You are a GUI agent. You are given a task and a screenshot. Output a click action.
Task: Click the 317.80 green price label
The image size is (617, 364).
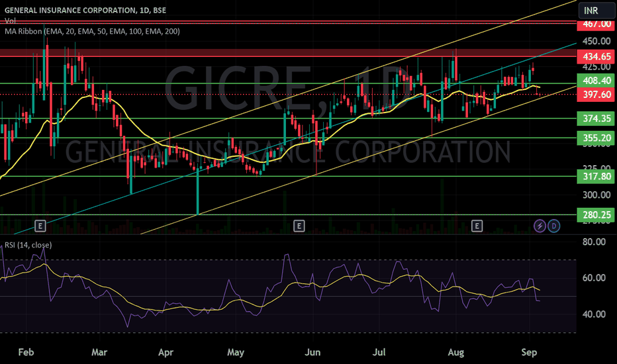596,176
